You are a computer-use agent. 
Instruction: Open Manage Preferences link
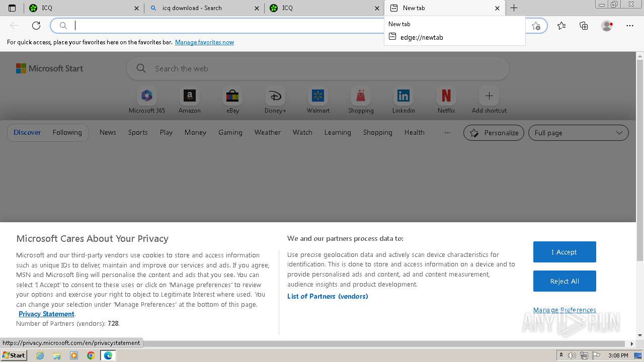click(x=565, y=310)
